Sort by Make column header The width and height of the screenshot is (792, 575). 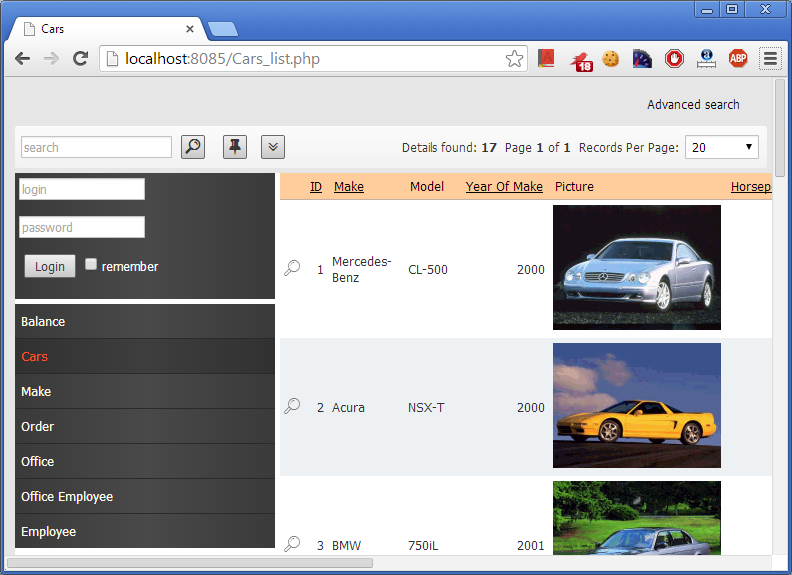(x=349, y=186)
